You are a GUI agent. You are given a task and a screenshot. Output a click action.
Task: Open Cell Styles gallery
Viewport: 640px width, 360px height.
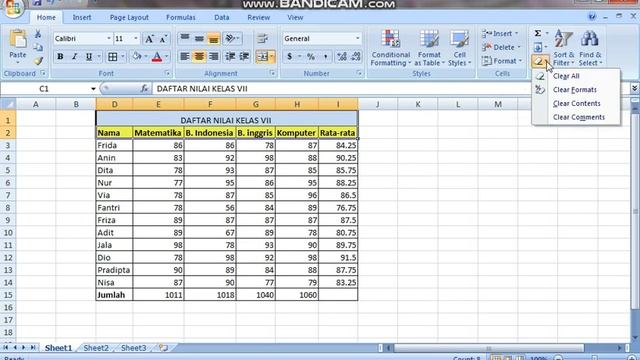[x=459, y=48]
